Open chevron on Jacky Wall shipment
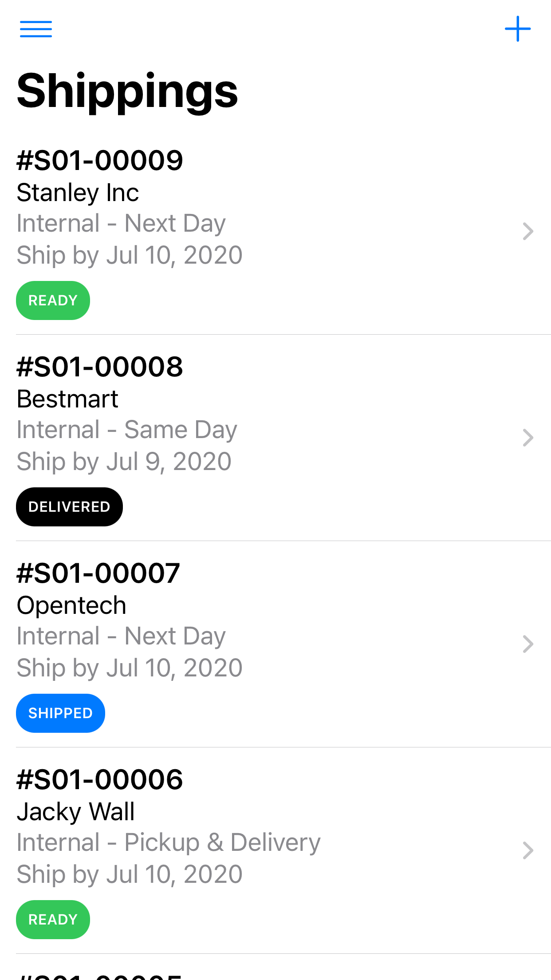Image resolution: width=551 pixels, height=980 pixels. pyautogui.click(x=527, y=850)
